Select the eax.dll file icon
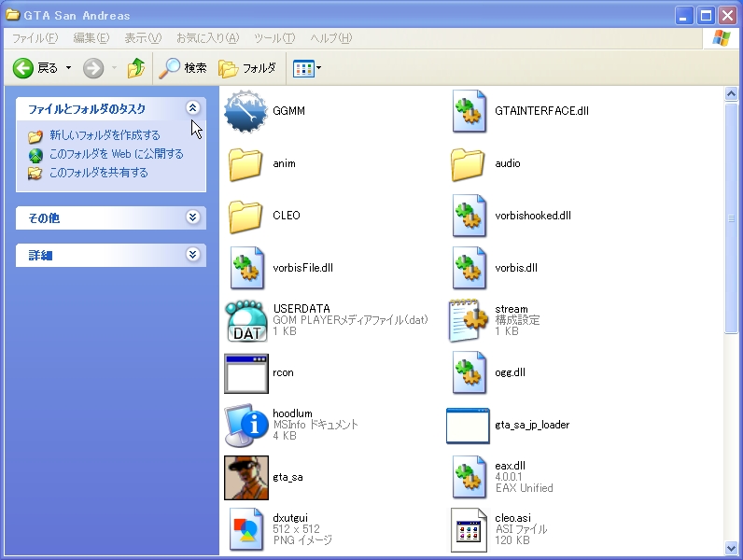Viewport: 743px width, 560px height. pyautogui.click(x=469, y=478)
